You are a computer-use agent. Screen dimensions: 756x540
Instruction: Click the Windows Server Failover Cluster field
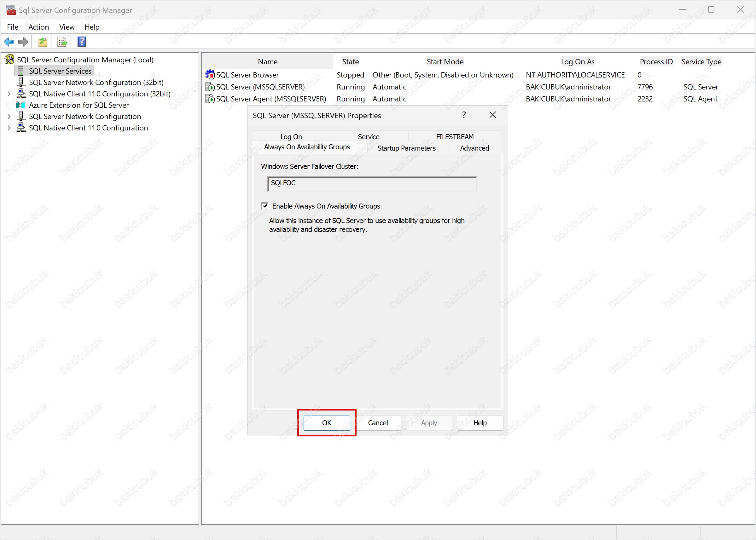[372, 184]
